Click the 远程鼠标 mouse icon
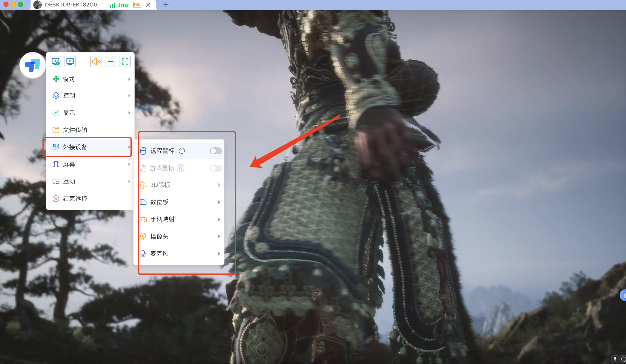 click(143, 151)
